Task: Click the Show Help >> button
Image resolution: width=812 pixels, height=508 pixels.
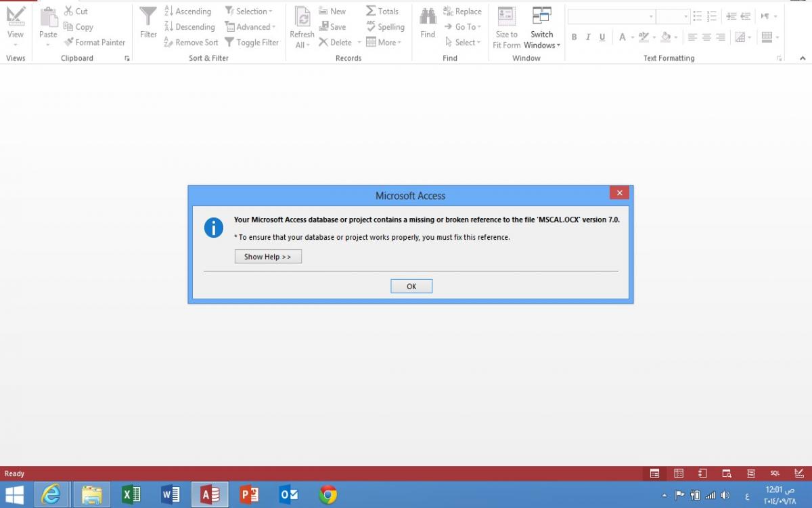Action: coord(268,257)
